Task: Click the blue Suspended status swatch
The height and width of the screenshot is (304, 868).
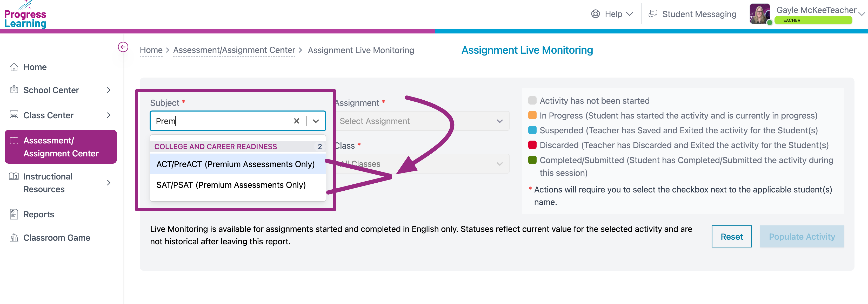Action: tap(532, 130)
